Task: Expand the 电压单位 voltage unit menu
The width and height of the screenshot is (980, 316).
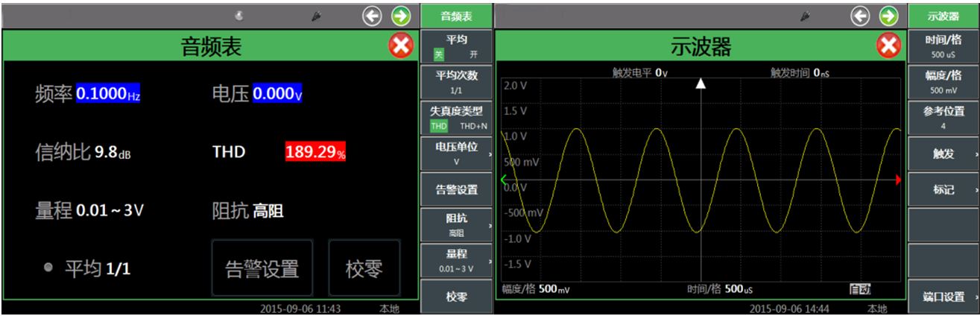Action: coord(456,153)
